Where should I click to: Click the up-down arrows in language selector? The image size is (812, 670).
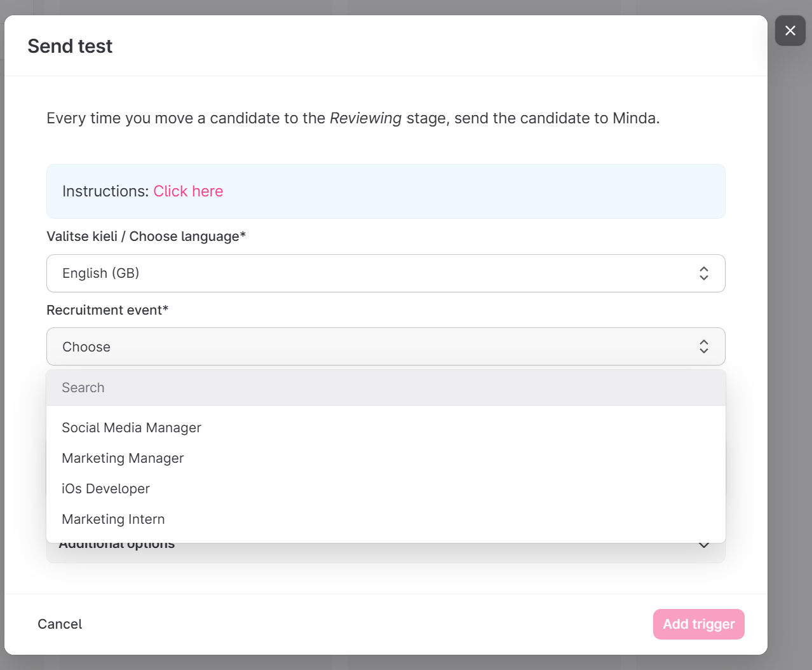click(703, 273)
